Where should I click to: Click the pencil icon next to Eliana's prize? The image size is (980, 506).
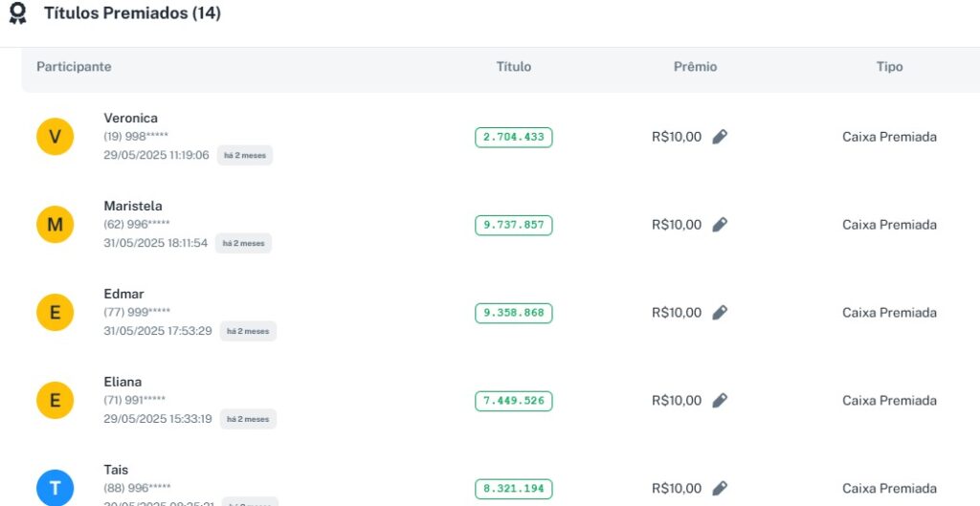720,401
